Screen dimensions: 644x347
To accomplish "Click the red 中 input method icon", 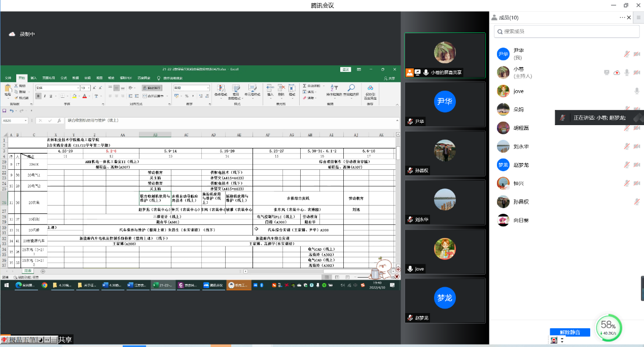I will click(x=4, y=340).
